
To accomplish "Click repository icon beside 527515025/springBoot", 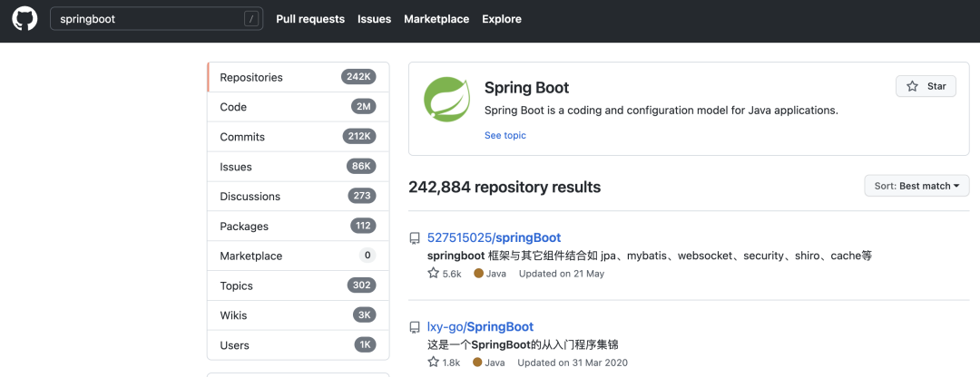I will (x=415, y=238).
